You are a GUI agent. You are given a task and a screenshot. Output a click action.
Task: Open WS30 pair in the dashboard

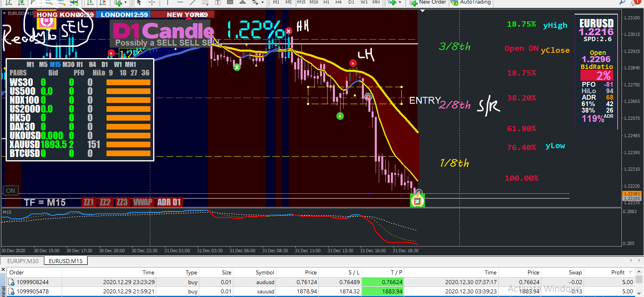tap(21, 82)
